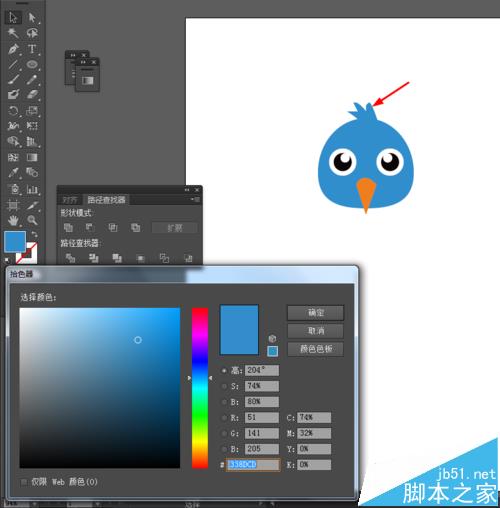Click the 颜色色板 (Color Swatches) button

coord(315,349)
